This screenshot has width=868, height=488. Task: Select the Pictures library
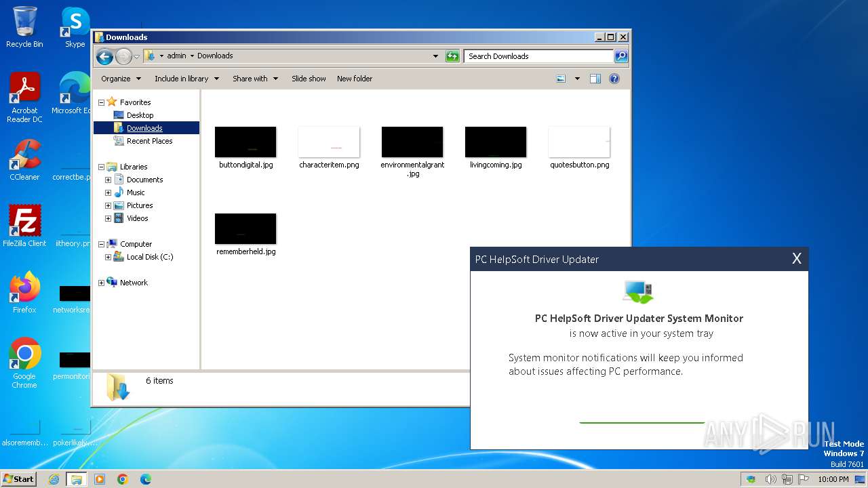point(140,205)
